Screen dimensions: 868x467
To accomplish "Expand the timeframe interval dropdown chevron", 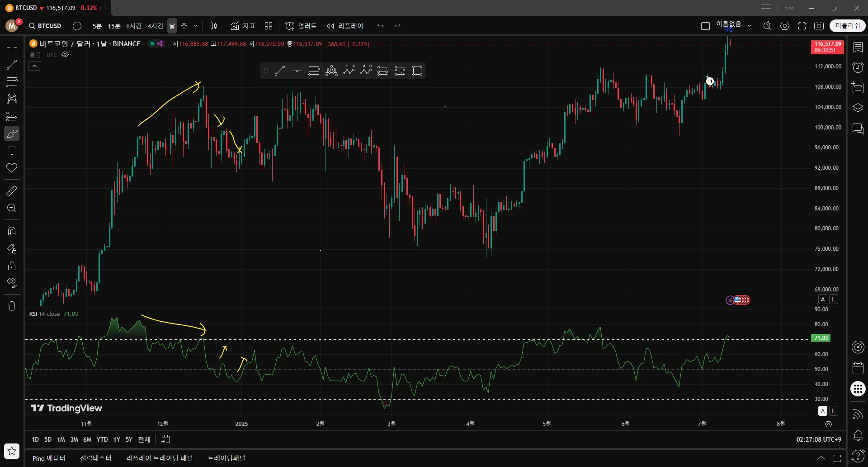I will (195, 26).
